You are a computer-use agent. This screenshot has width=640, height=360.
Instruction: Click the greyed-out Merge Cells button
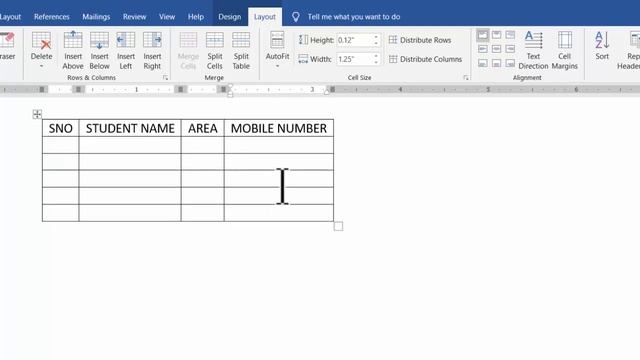point(188,50)
